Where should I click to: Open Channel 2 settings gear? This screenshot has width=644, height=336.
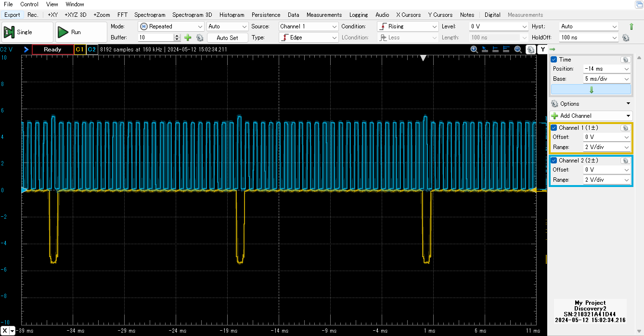click(x=625, y=160)
